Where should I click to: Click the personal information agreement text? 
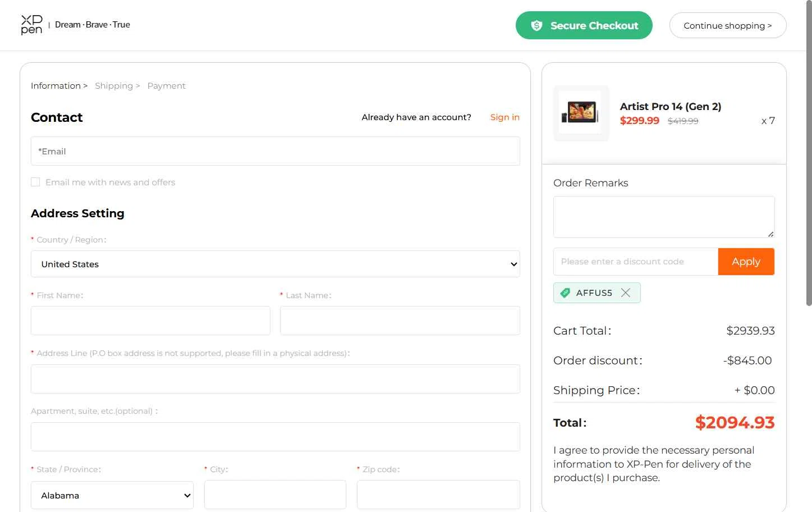(654, 464)
